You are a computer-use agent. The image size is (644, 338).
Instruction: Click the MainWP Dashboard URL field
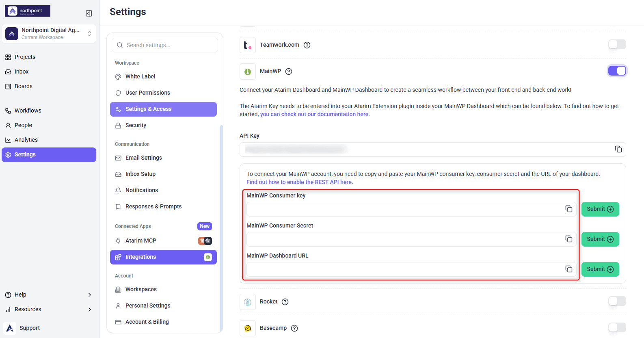(x=411, y=269)
